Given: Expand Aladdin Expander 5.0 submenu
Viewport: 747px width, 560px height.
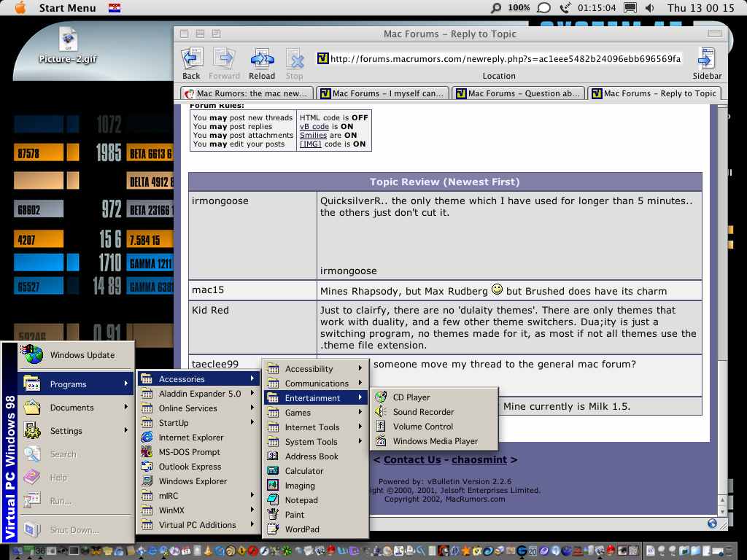Looking at the screenshot, I should pos(198,394).
